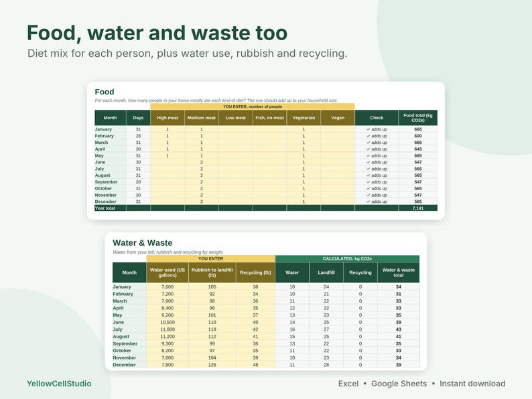Select 'Recycling (lb)' input header
The height and width of the screenshot is (399, 532).
pos(255,272)
